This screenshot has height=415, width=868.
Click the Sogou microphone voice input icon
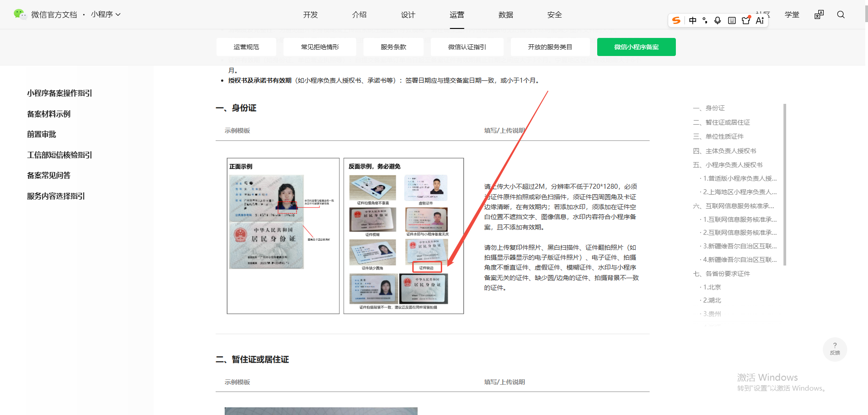tap(717, 20)
